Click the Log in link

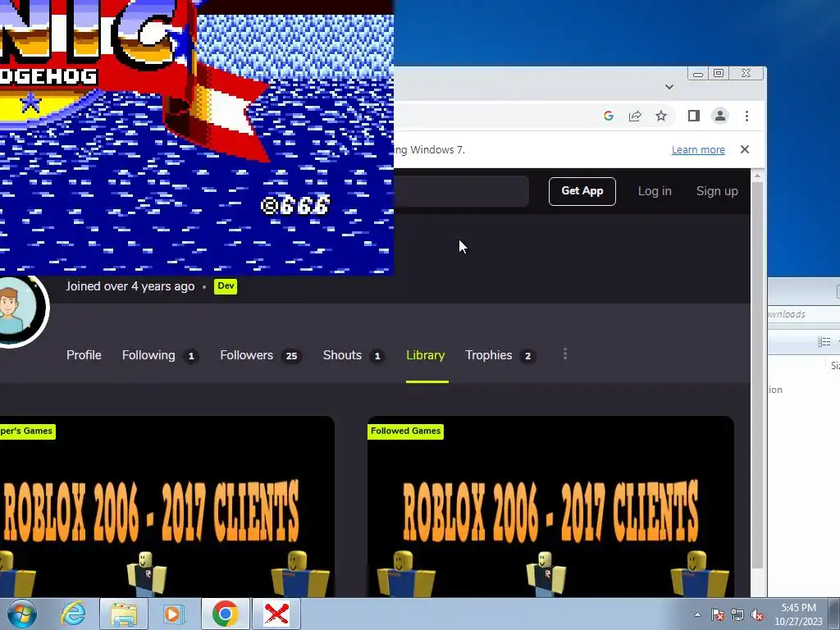coord(655,191)
